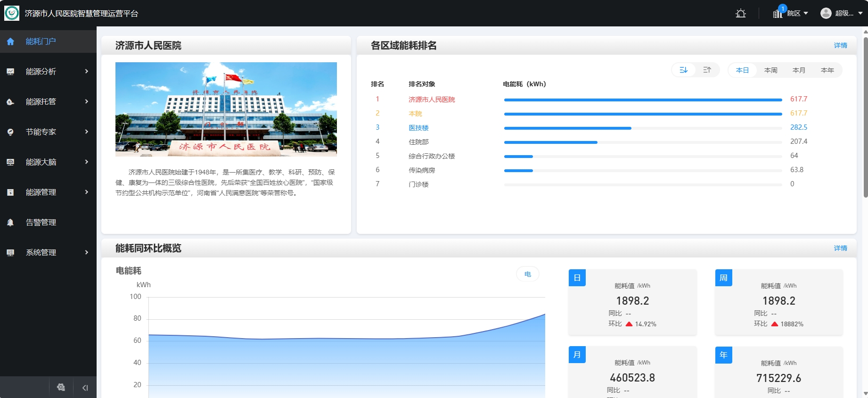Screen dimensions: 868x398
Task: Collapse the sidebar with arrow icon
Action: tap(85, 388)
